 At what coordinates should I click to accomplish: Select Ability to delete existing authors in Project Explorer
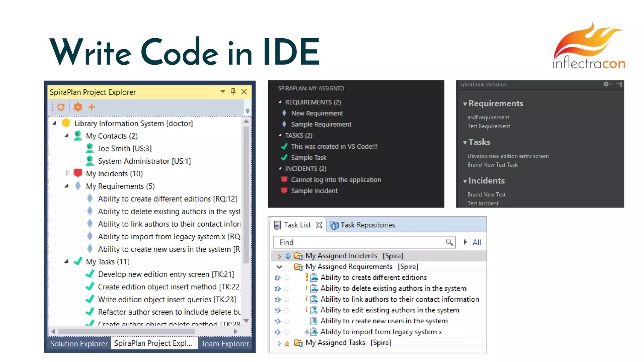click(169, 211)
